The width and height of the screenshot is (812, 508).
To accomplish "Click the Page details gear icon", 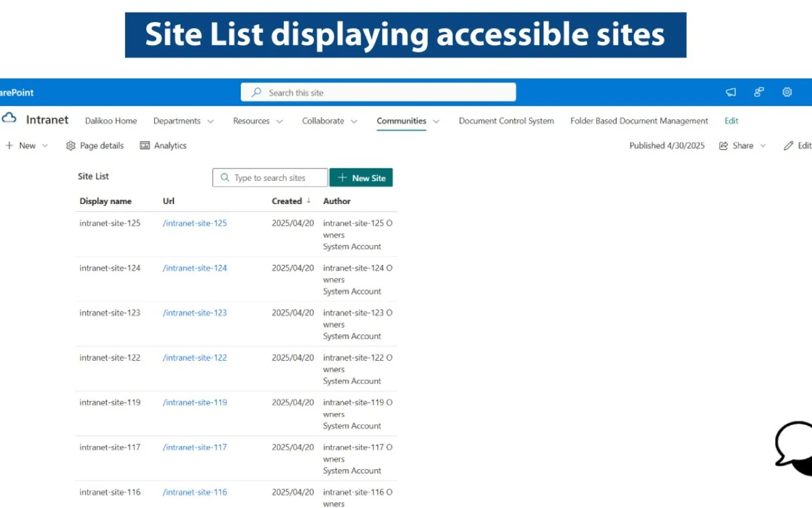I will [x=71, y=146].
